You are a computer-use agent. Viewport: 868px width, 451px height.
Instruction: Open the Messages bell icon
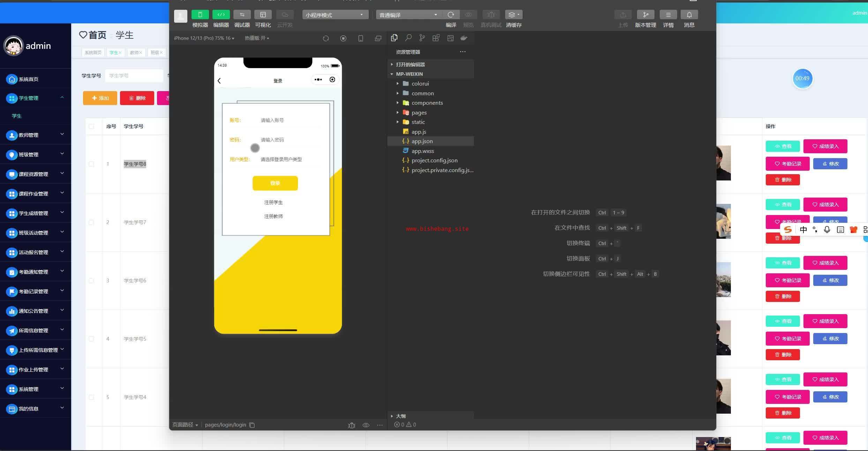689,15
